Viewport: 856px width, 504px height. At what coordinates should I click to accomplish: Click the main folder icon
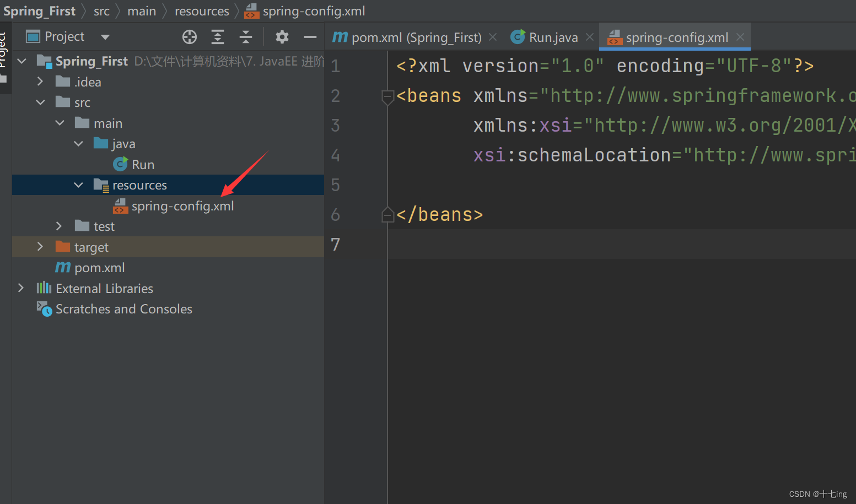(82, 122)
